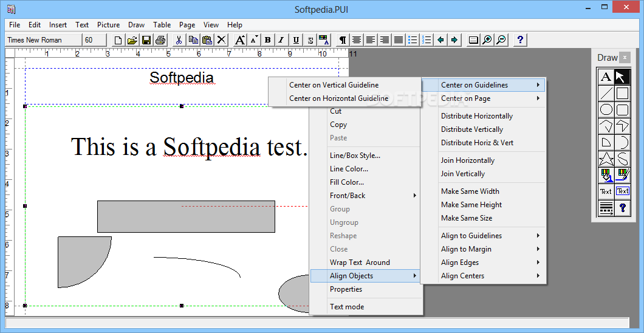Screen dimensions: 644x333
Task: Increase font size with the large A icon
Action: tap(240, 40)
